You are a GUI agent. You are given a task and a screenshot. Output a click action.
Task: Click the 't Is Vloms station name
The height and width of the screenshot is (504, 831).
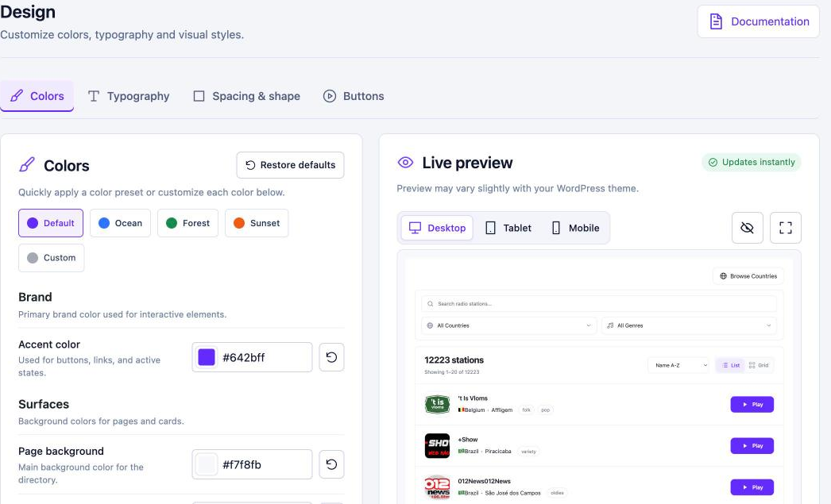[473, 398]
